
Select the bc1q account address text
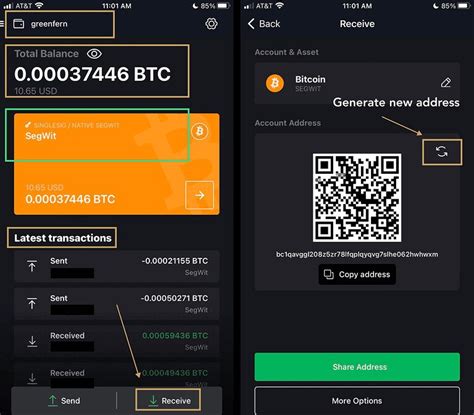(357, 254)
